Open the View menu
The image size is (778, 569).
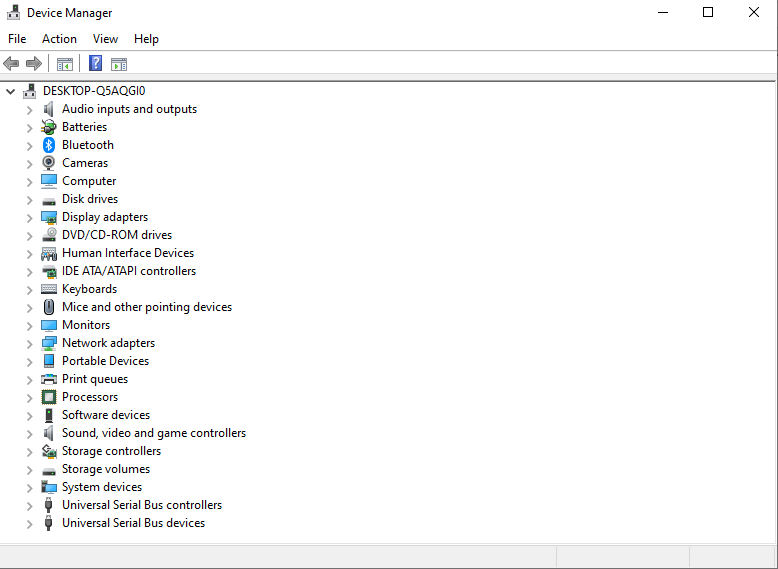(x=105, y=39)
